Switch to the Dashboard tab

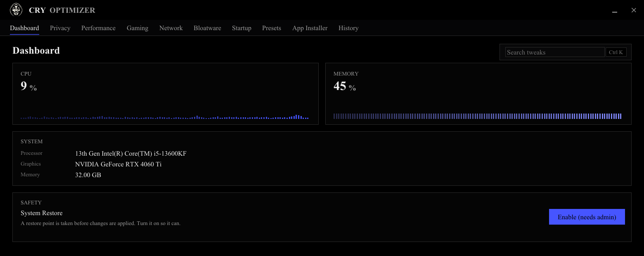coord(24,28)
